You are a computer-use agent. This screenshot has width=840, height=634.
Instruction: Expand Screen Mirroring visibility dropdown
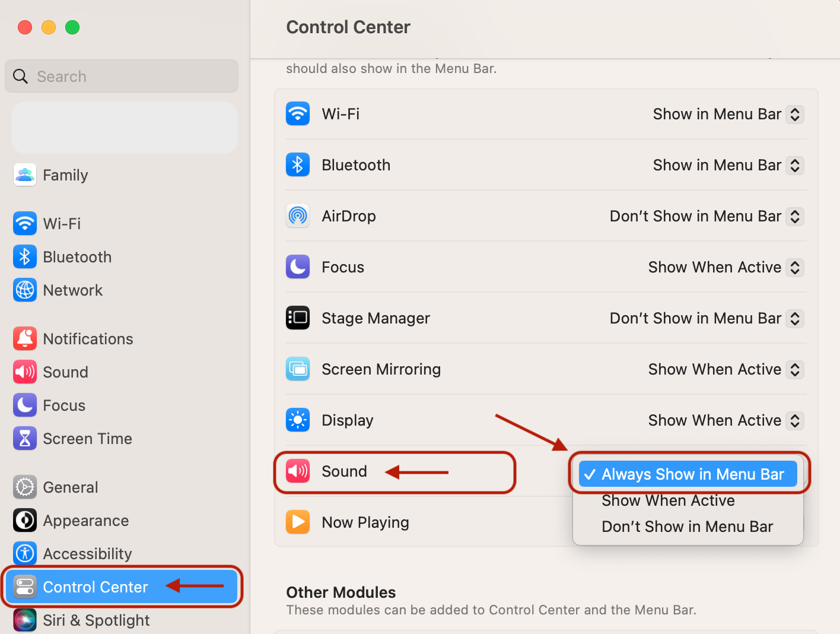726,369
